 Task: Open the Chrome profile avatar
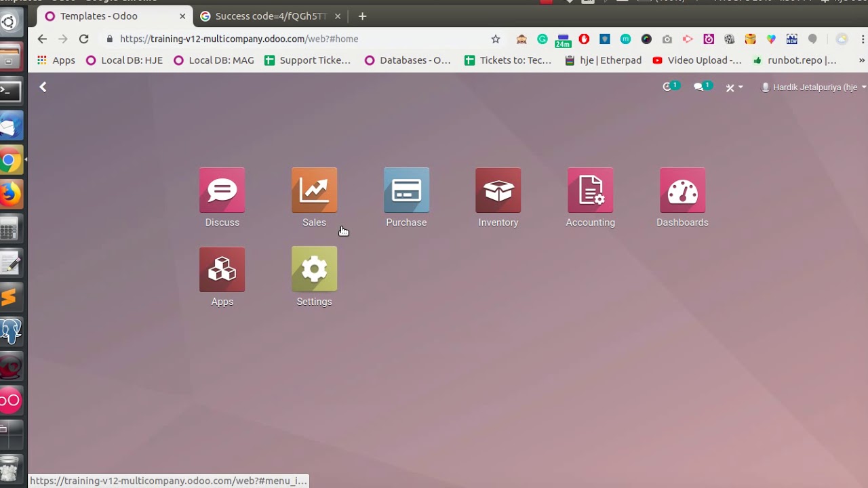click(842, 39)
